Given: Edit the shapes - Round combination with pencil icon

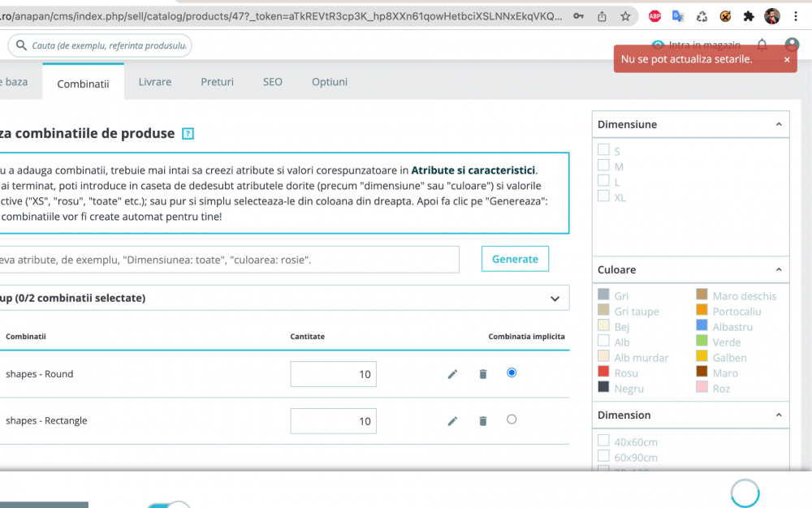Looking at the screenshot, I should (x=452, y=373).
